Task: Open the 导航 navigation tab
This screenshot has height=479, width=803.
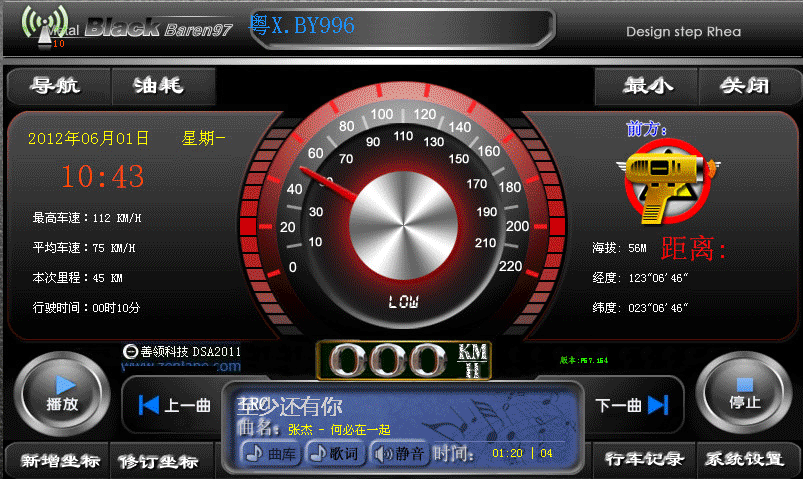Action: click(x=56, y=86)
